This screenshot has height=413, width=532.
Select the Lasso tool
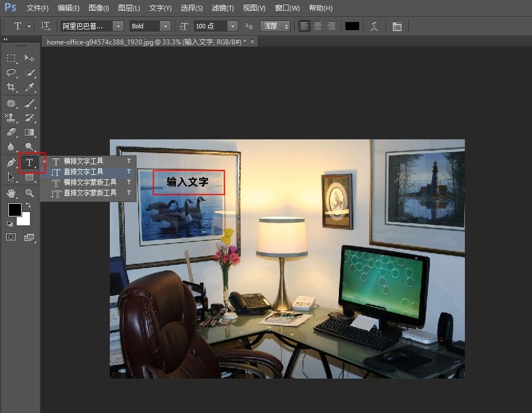pyautogui.click(x=11, y=73)
